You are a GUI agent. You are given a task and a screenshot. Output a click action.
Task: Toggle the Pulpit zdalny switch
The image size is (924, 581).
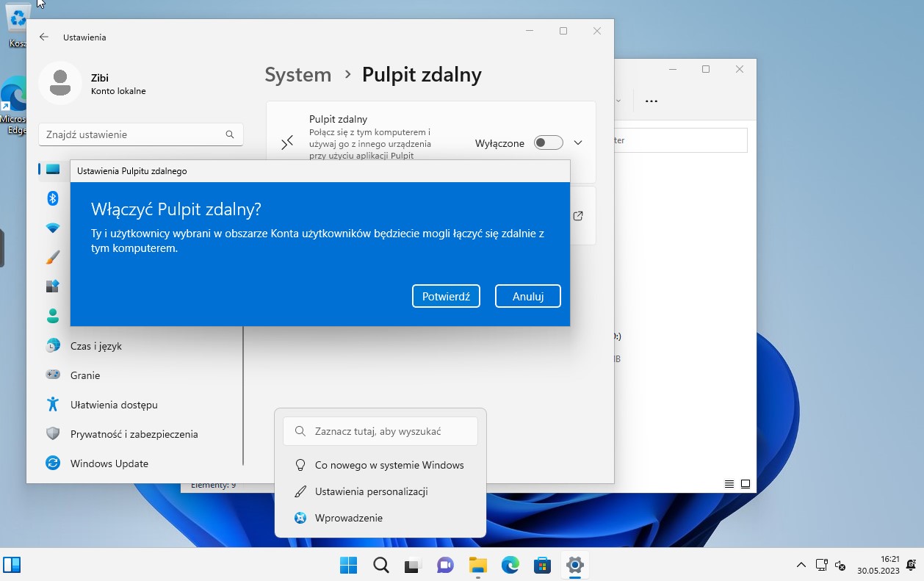(548, 143)
